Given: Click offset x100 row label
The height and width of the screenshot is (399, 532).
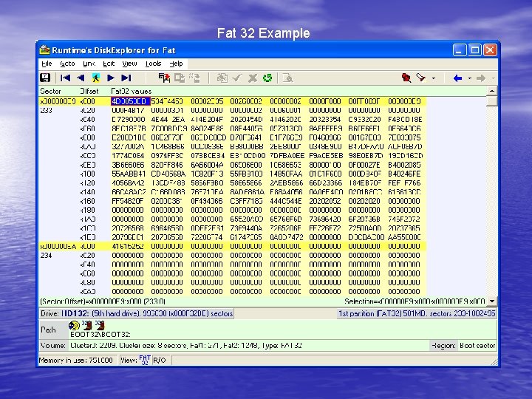Looking at the screenshot, I should click(87, 174).
